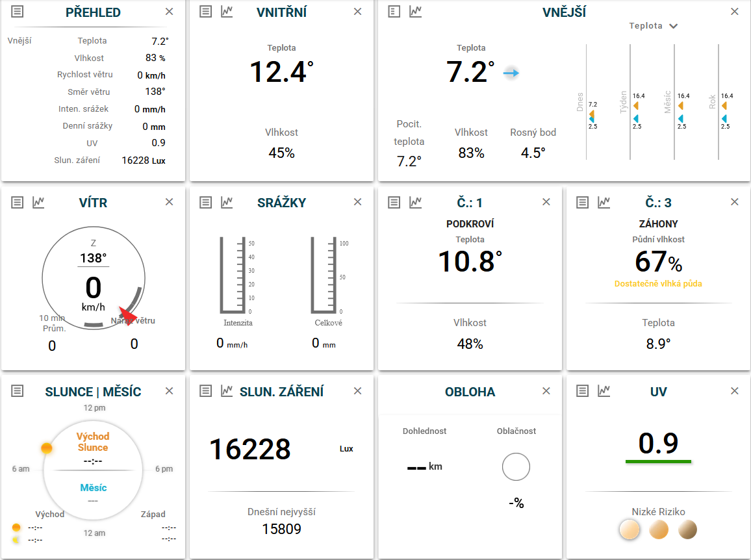
Task: Open the list icon in Přehled panel
Action: pyautogui.click(x=18, y=12)
